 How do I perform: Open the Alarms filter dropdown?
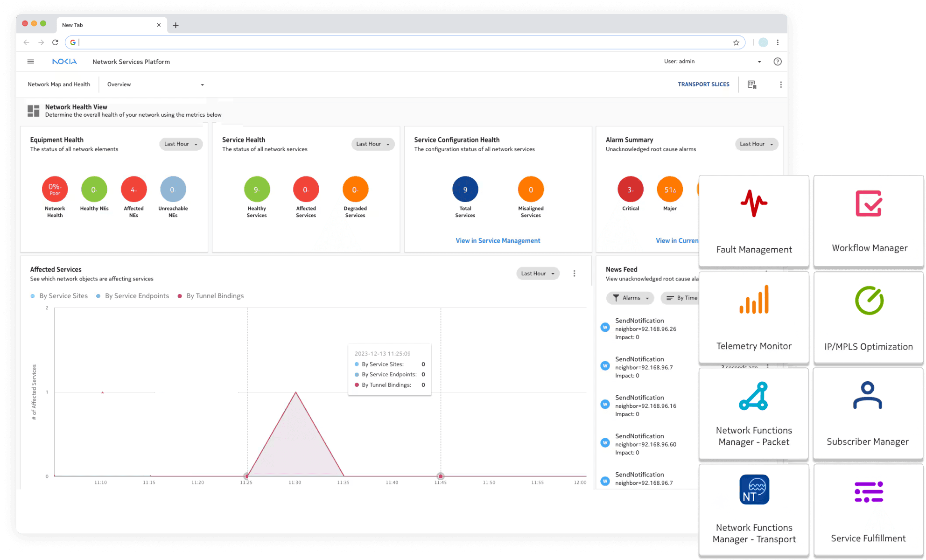[630, 298]
